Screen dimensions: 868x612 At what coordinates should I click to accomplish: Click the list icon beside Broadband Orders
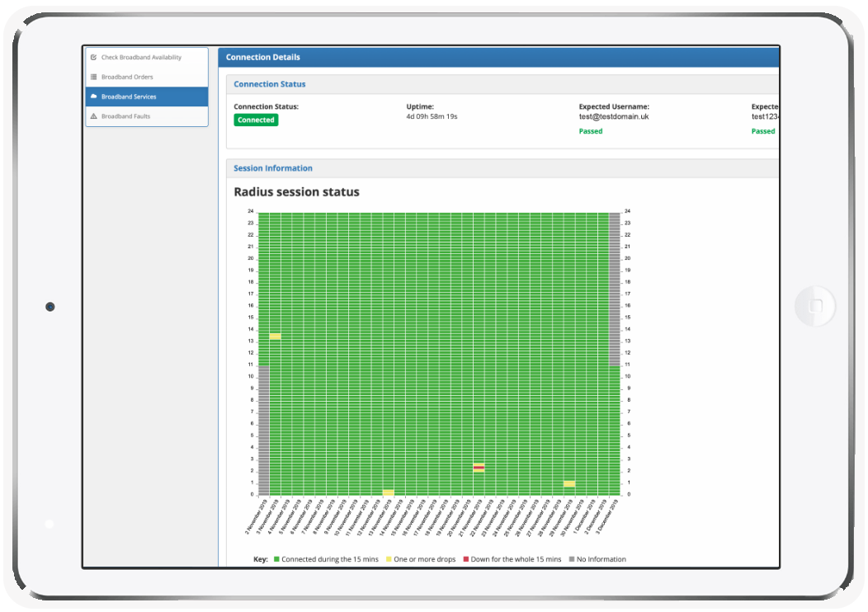[x=93, y=78]
